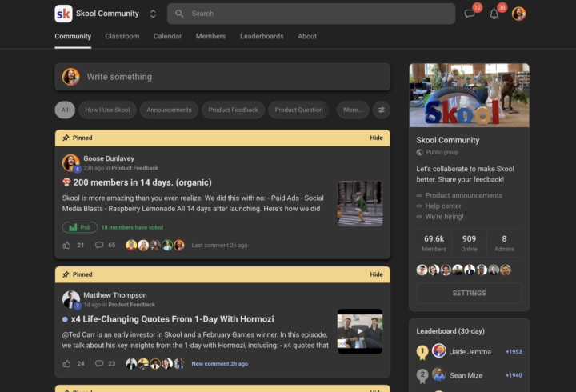Open the We're hiring! link
576x392 pixels.
444,217
